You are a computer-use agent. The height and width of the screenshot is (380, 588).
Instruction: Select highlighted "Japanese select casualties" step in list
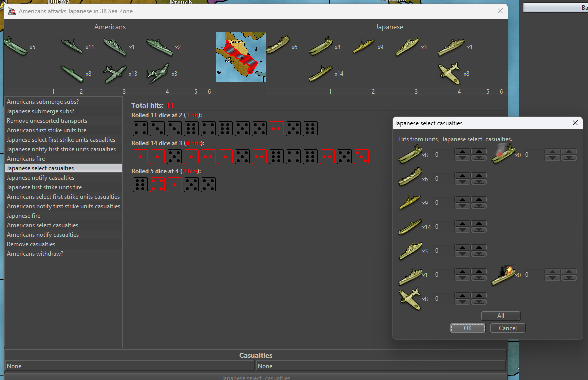pos(63,168)
